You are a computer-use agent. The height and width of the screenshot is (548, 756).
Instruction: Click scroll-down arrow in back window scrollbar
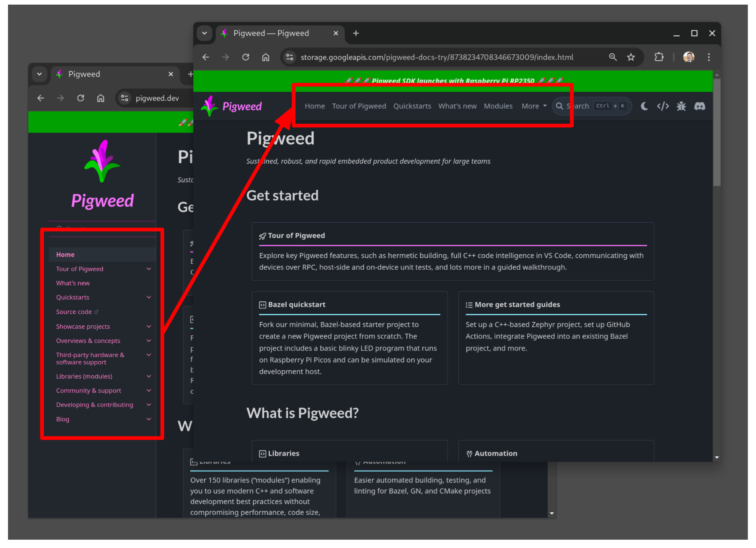[552, 513]
